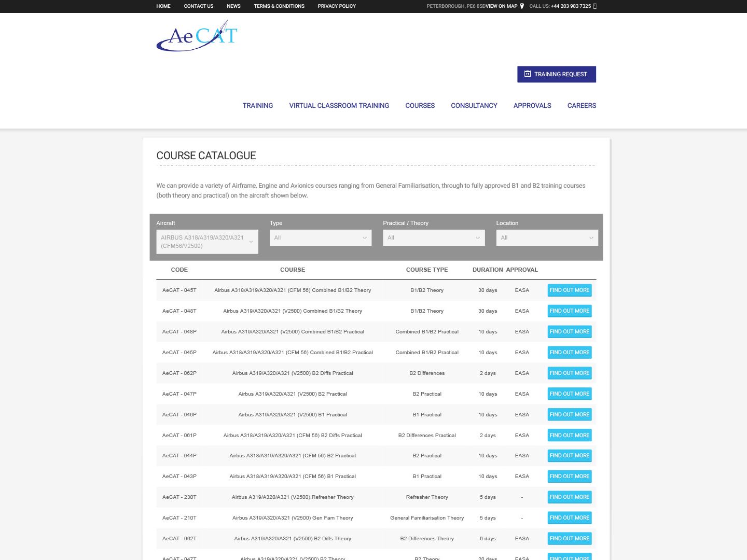Open the Contact Us link
The height and width of the screenshot is (560, 747).
click(x=198, y=6)
